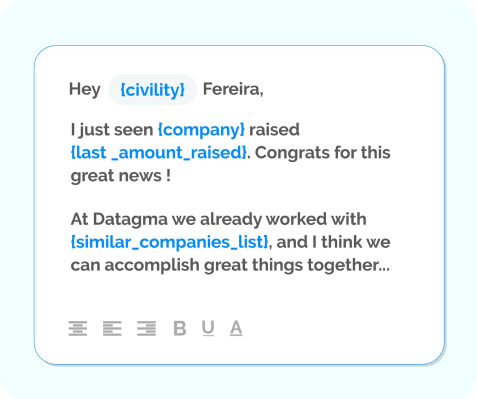Click "can accomplish great things together..."
The image size is (477, 399).
pos(230,265)
